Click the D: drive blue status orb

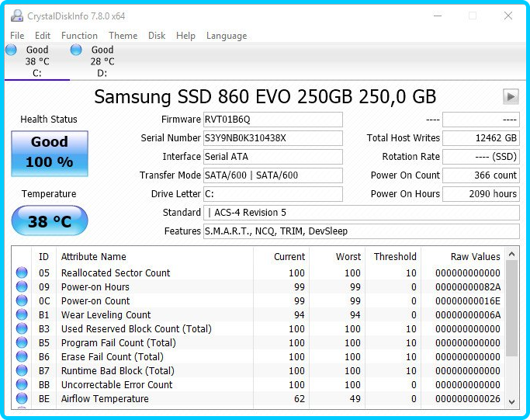tap(76, 50)
